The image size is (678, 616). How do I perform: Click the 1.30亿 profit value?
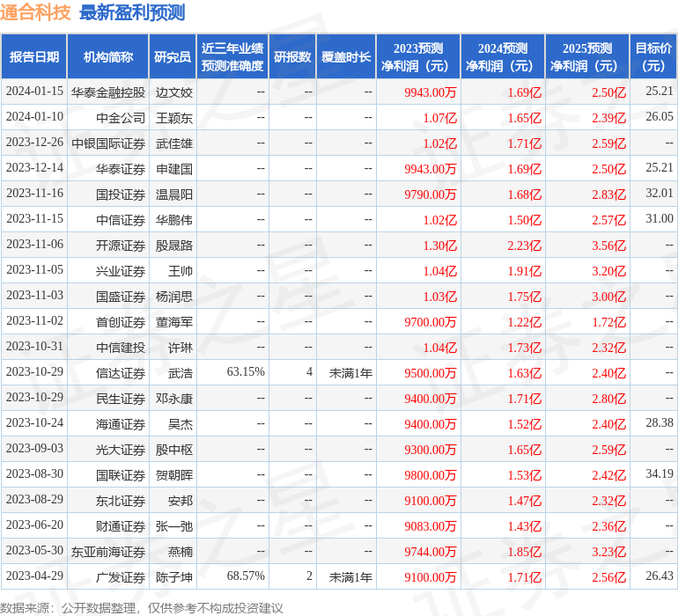coord(439,246)
